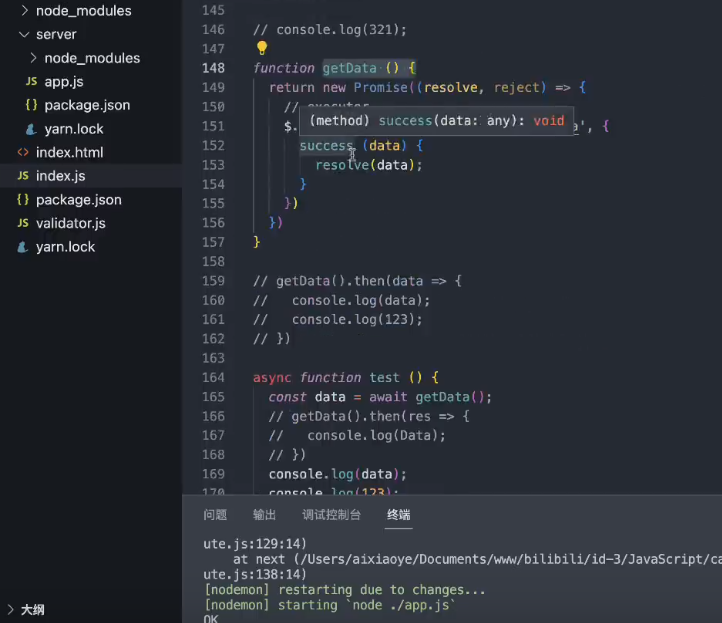722x623 pixels.
Task: Click '[nodemon] starting `node ./app.js`' terminal line
Action: [330, 605]
